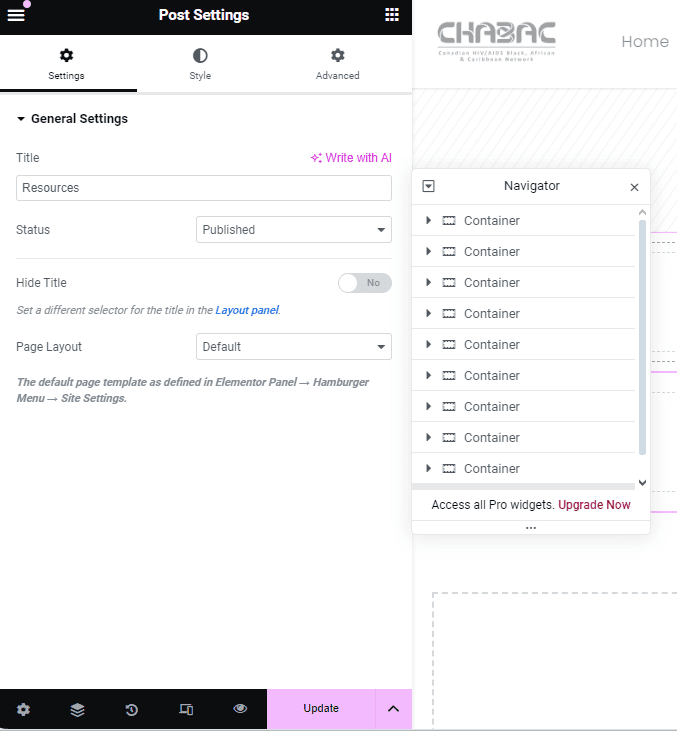Click the Write with AI link
This screenshot has width=677, height=731.
point(351,158)
